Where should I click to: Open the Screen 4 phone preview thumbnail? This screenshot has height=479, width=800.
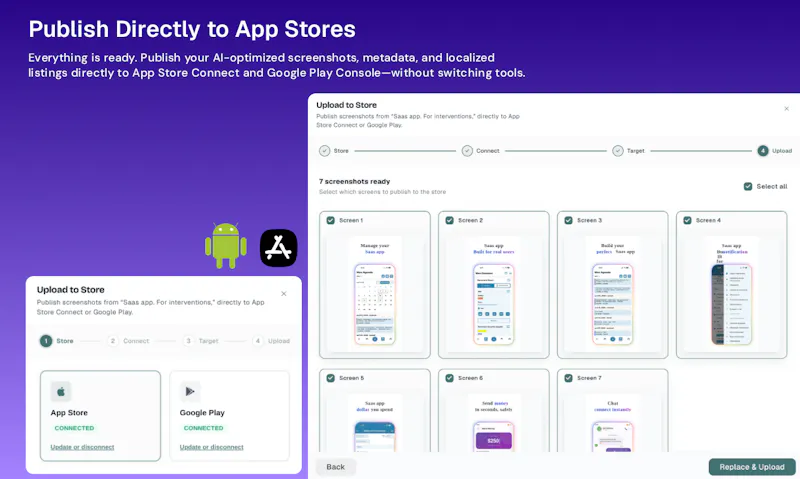point(732,294)
